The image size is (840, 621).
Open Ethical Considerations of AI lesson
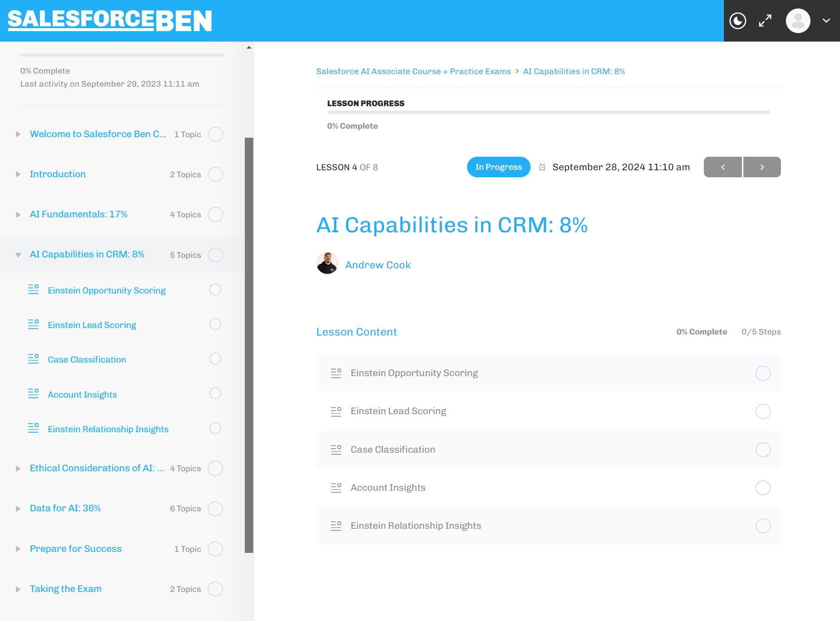pyautogui.click(x=97, y=468)
